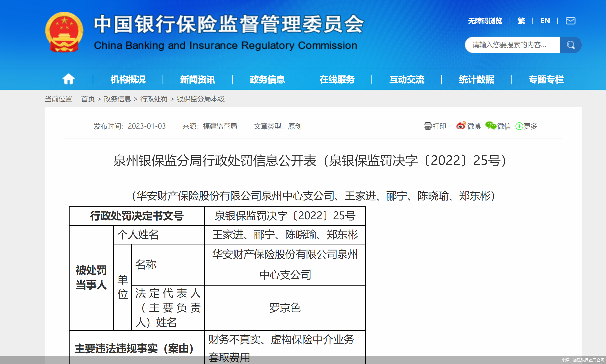The width and height of the screenshot is (606, 364).
Task: Click site title 中国银行保险监督管理委员会
Action: pyautogui.click(x=229, y=24)
